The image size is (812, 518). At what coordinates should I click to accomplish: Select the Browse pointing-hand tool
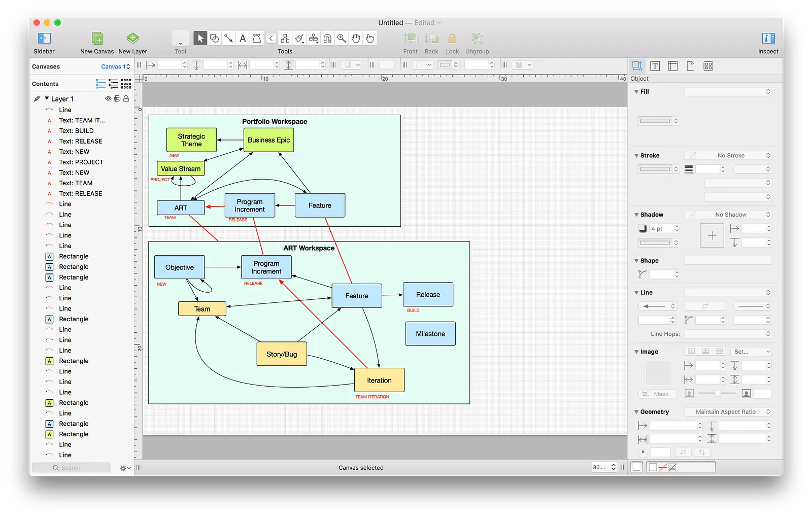coord(370,38)
